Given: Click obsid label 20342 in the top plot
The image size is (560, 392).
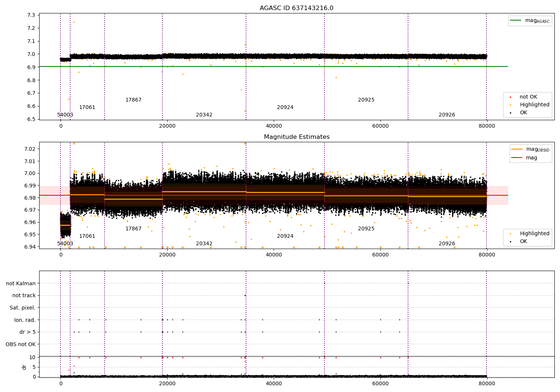Looking at the screenshot, I should coord(204,115).
